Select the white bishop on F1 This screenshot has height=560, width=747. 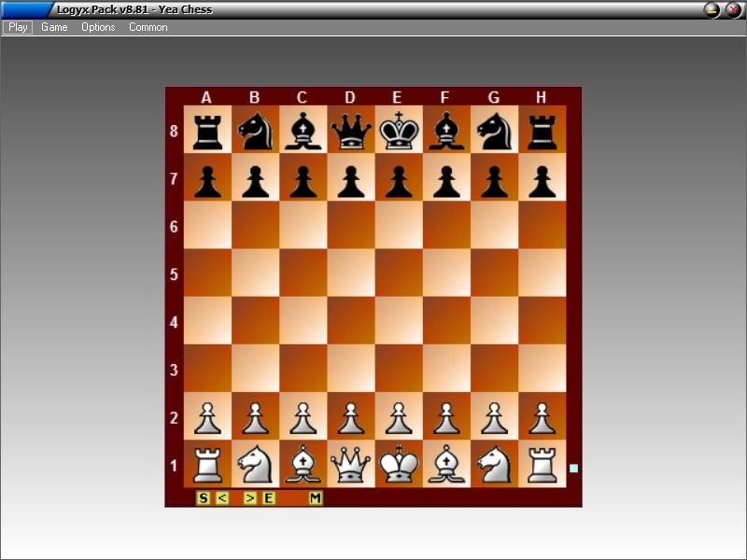coord(447,464)
